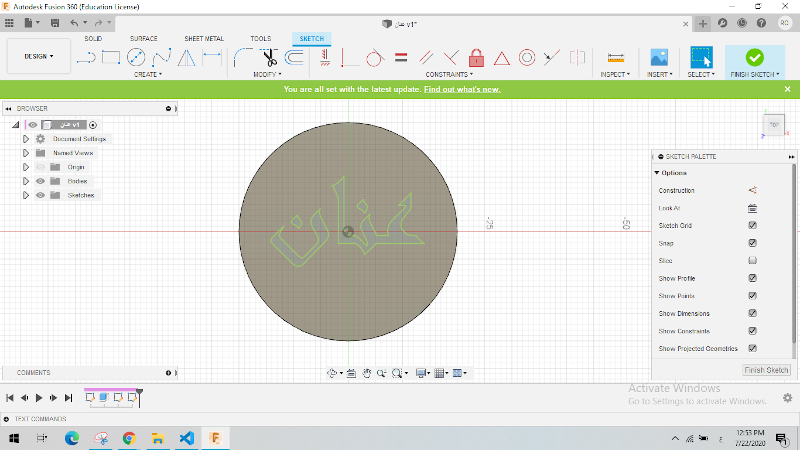
Task: Expand the Document Settings tree node
Action: (x=26, y=139)
